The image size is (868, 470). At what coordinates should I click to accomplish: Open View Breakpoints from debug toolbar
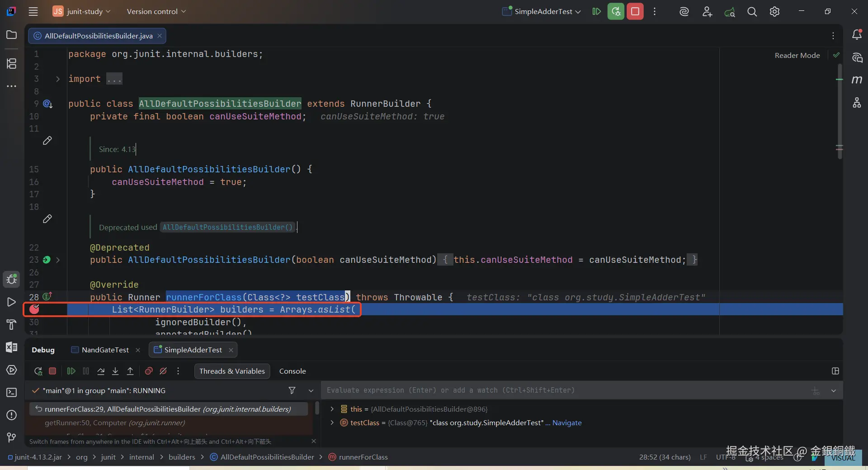(148, 371)
